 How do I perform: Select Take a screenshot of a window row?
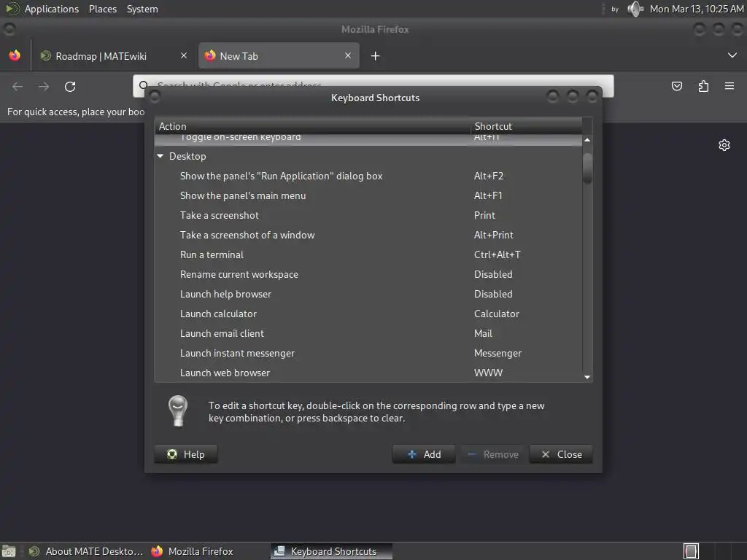[368, 236]
